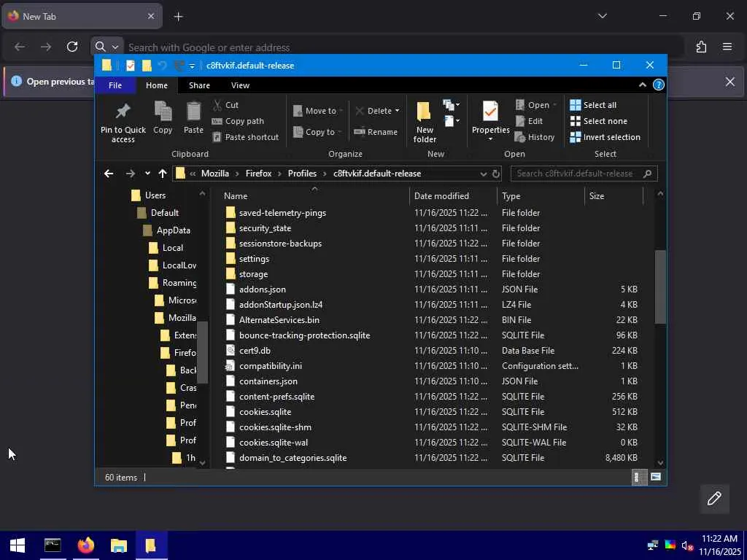Sort by Type column header
The image size is (747, 560).
coord(541,196)
